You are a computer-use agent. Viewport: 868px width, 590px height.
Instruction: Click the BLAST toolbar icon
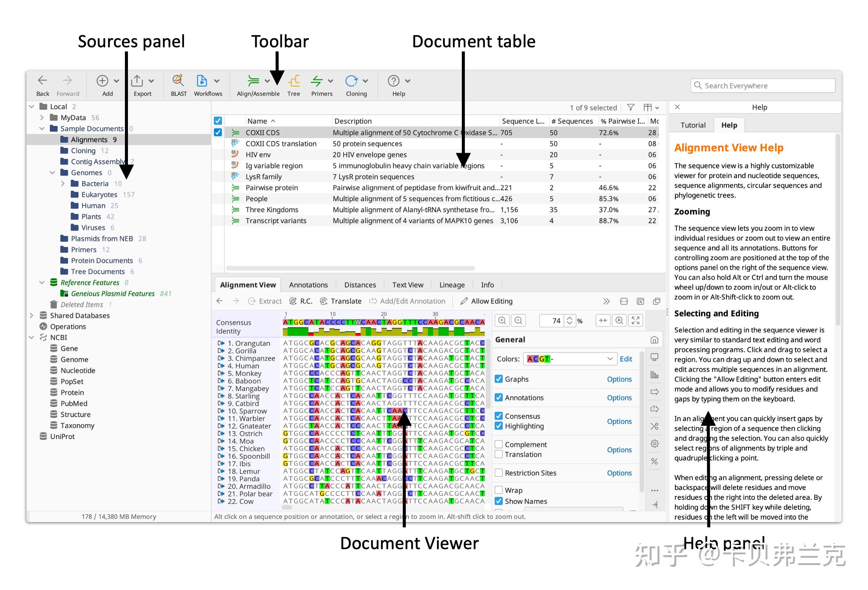178,81
